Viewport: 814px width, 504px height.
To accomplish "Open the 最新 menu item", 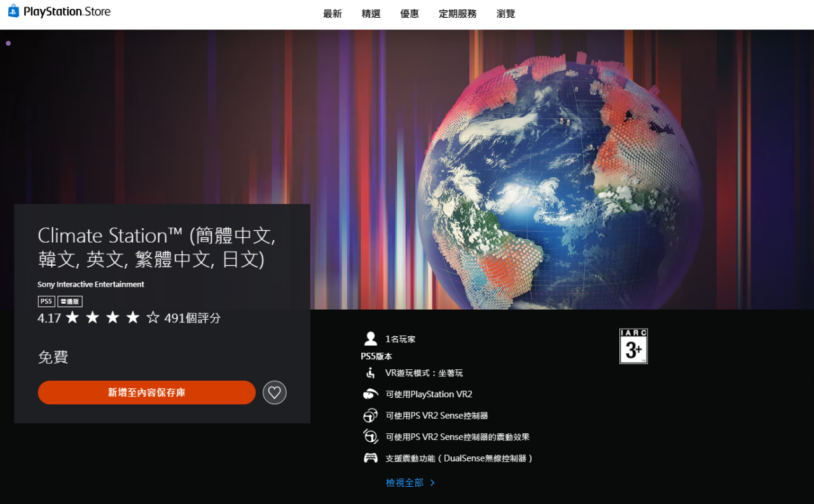I will (x=333, y=14).
